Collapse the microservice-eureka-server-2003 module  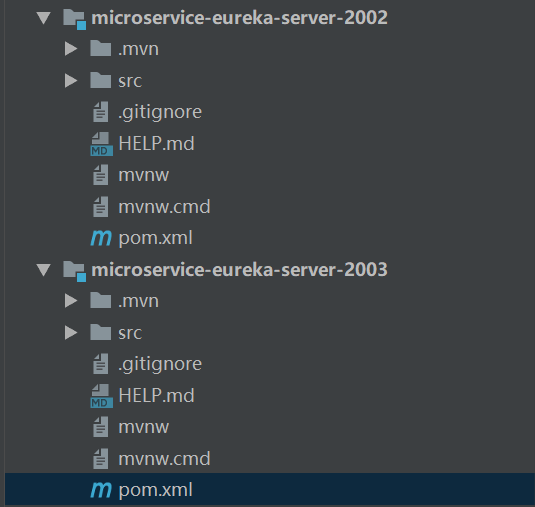pyautogui.click(x=44, y=270)
